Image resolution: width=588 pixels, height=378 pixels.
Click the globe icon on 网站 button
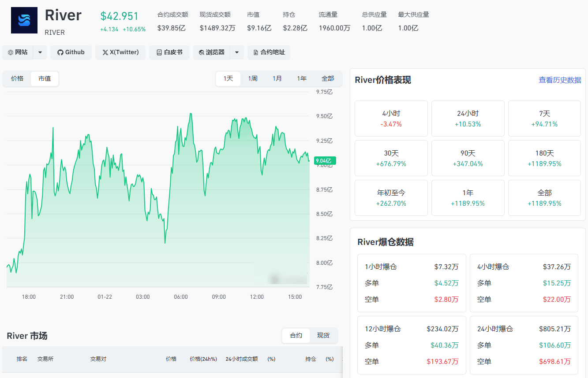pos(11,52)
